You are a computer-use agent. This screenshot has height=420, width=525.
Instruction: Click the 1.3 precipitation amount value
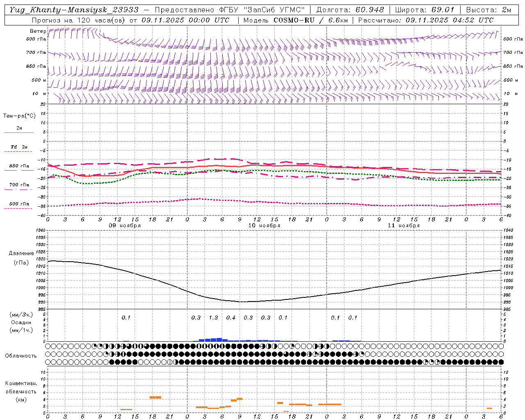pyautogui.click(x=213, y=317)
